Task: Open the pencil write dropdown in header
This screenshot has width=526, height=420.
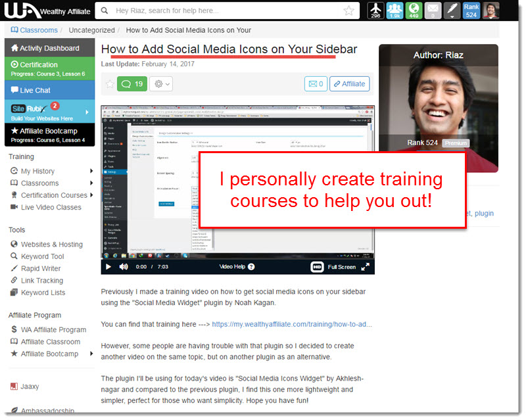Action: tap(452, 11)
